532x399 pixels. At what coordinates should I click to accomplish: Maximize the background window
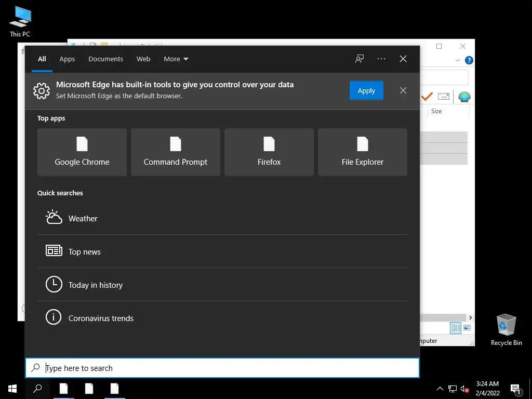coord(439,46)
